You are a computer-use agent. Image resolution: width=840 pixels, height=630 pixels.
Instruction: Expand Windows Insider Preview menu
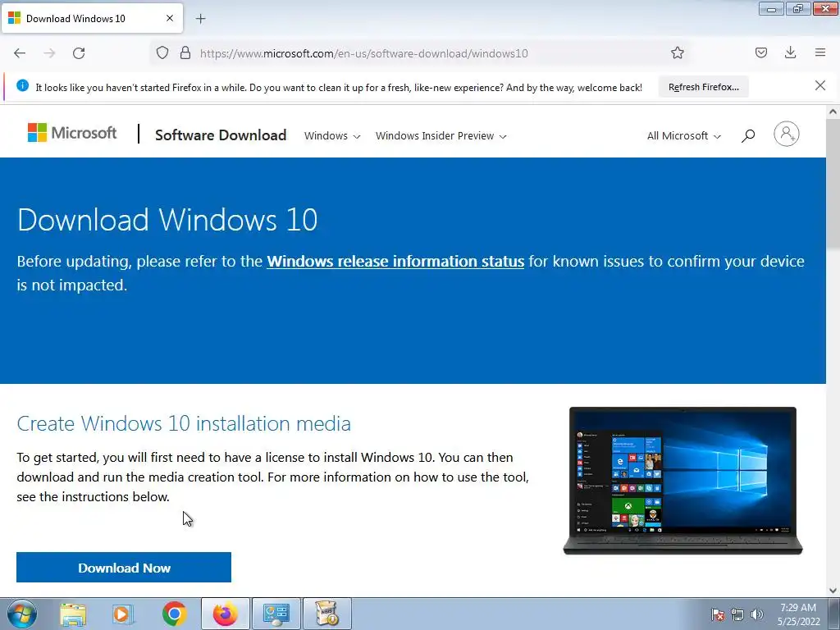coord(441,136)
